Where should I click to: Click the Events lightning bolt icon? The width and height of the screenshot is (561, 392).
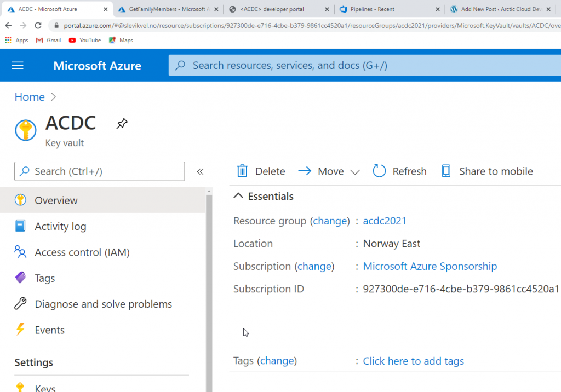[20, 330]
